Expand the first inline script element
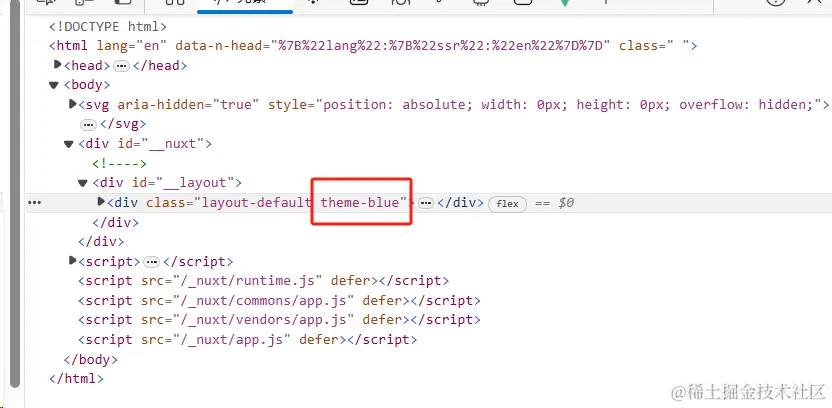Screen dimensions: 832x408 coord(73,261)
